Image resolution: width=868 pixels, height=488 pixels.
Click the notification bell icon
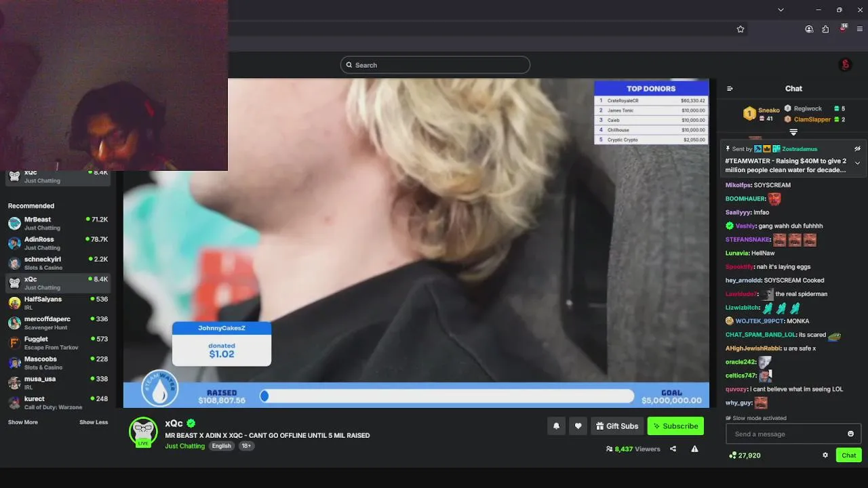[556, 426]
